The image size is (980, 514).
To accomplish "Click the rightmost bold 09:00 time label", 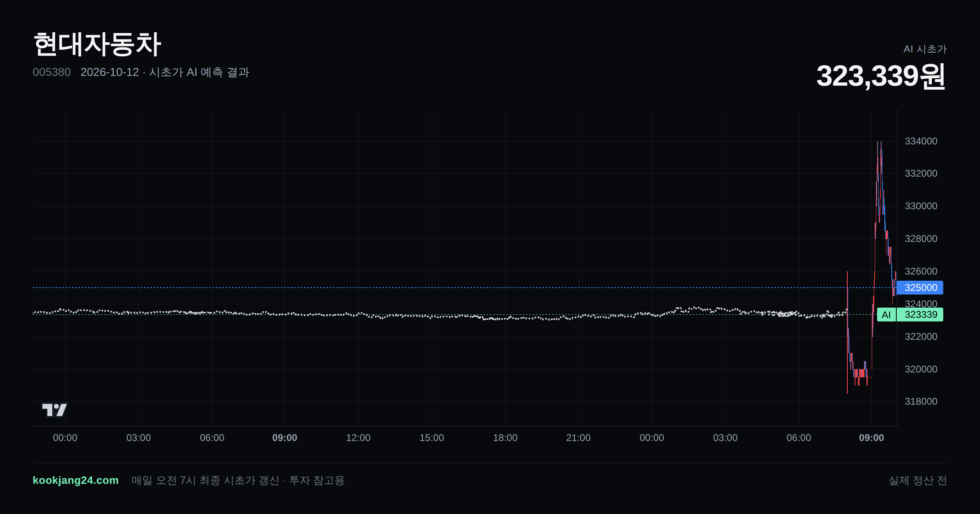I will 871,438.
